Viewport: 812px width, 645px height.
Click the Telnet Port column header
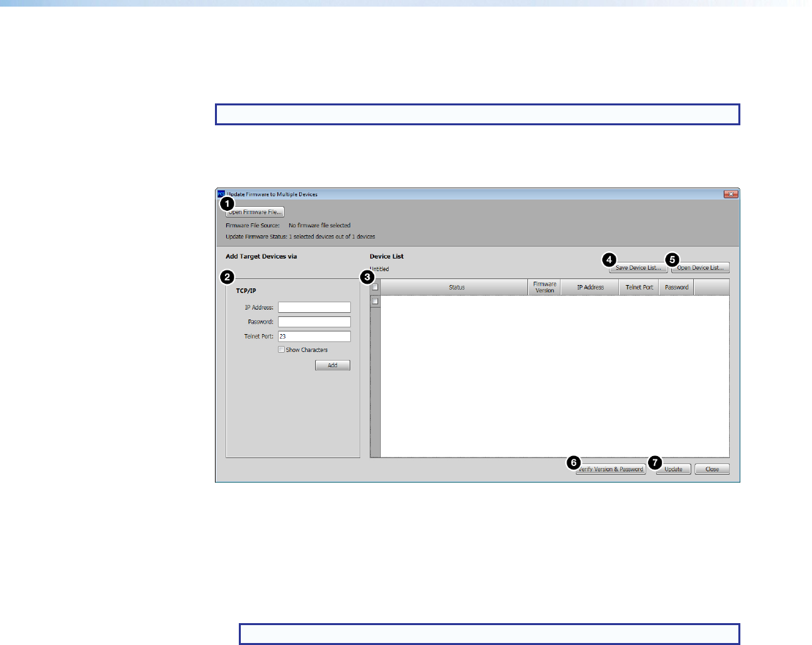click(x=639, y=287)
